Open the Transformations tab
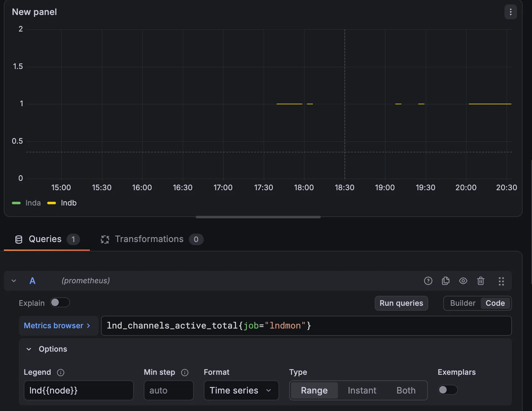Image resolution: width=532 pixels, height=411 pixels. point(152,239)
